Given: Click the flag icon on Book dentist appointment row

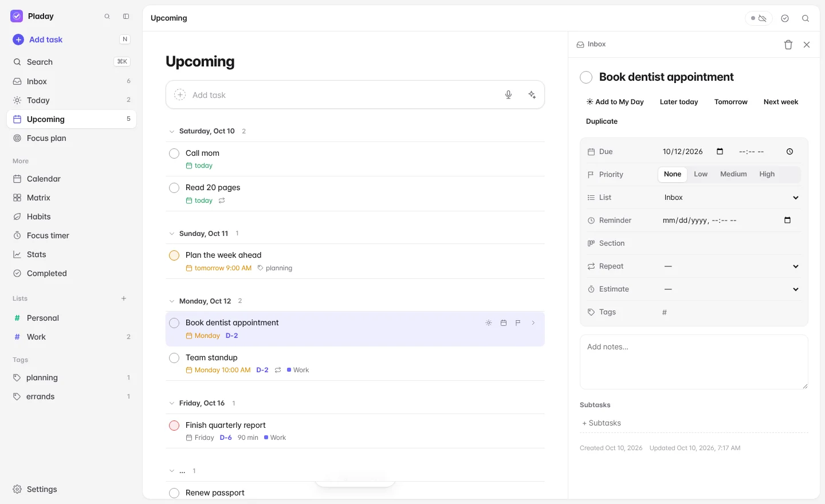Looking at the screenshot, I should 518,323.
